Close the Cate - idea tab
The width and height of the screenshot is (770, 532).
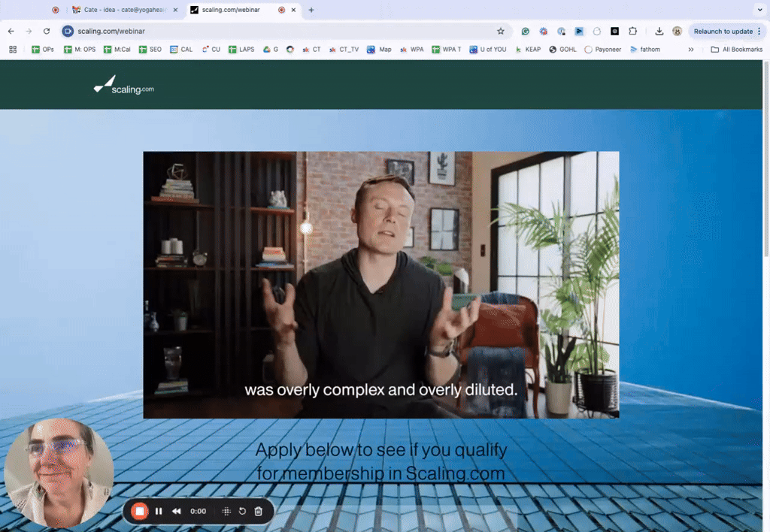coord(175,10)
